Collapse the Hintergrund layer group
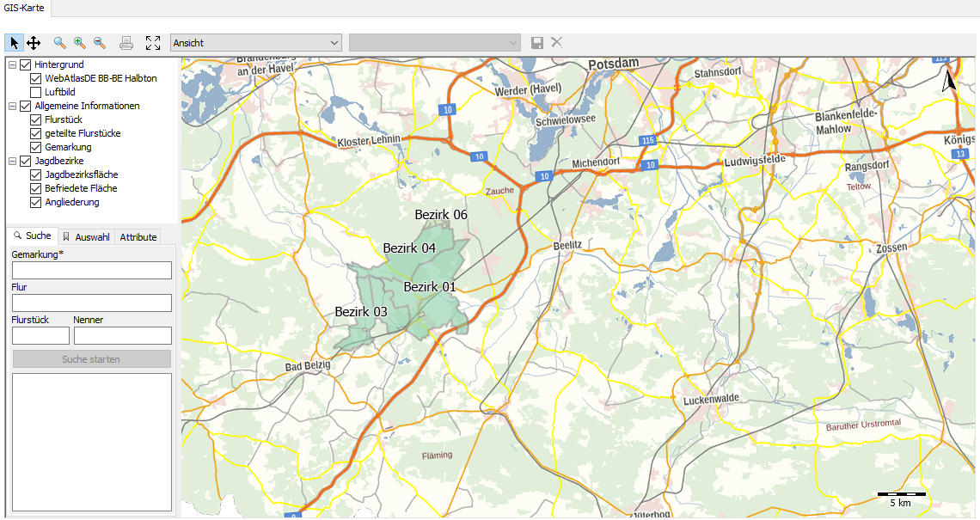Viewport: 980px width, 520px height. tap(12, 64)
